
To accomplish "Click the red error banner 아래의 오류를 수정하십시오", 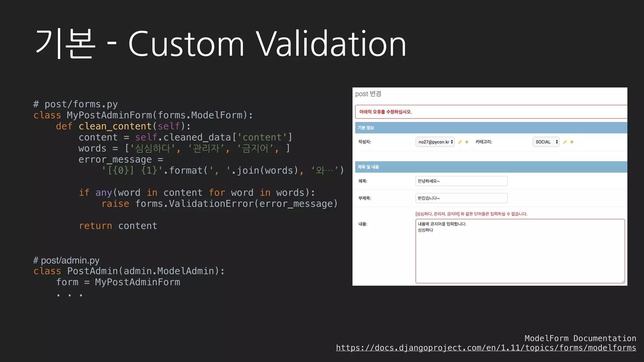I will [386, 112].
